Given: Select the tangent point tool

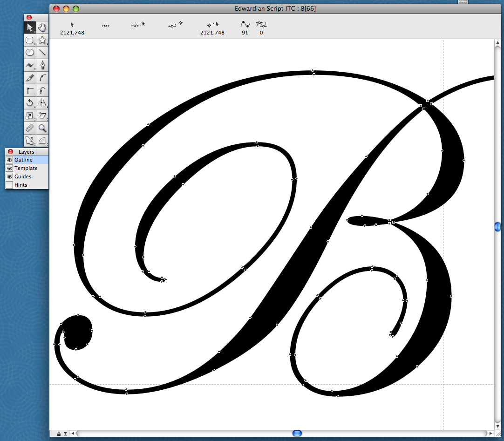Looking at the screenshot, I should [42, 90].
